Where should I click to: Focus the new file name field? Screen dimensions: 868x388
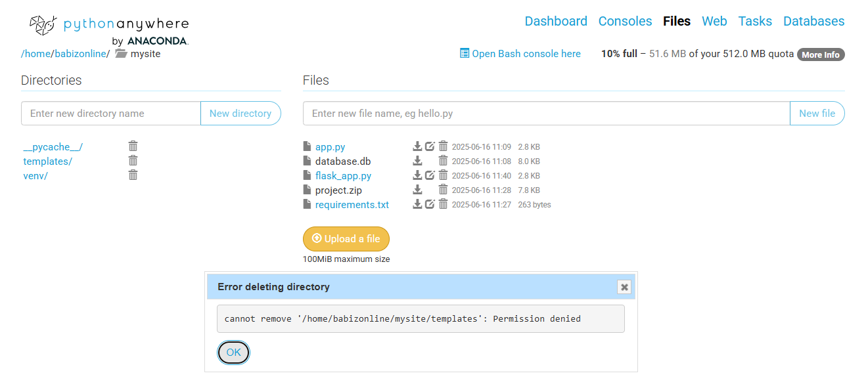point(547,114)
